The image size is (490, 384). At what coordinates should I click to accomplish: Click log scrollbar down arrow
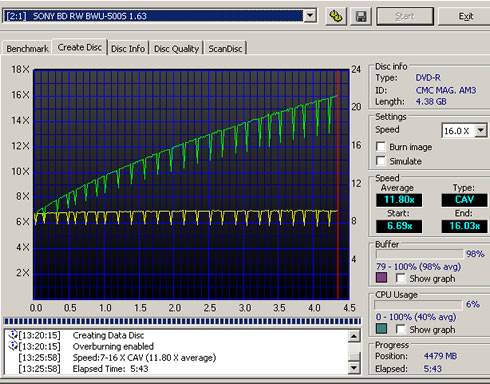[x=354, y=368]
